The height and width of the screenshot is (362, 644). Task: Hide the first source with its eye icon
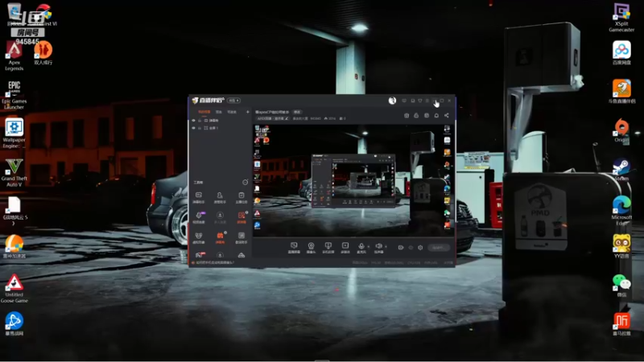pyautogui.click(x=194, y=121)
